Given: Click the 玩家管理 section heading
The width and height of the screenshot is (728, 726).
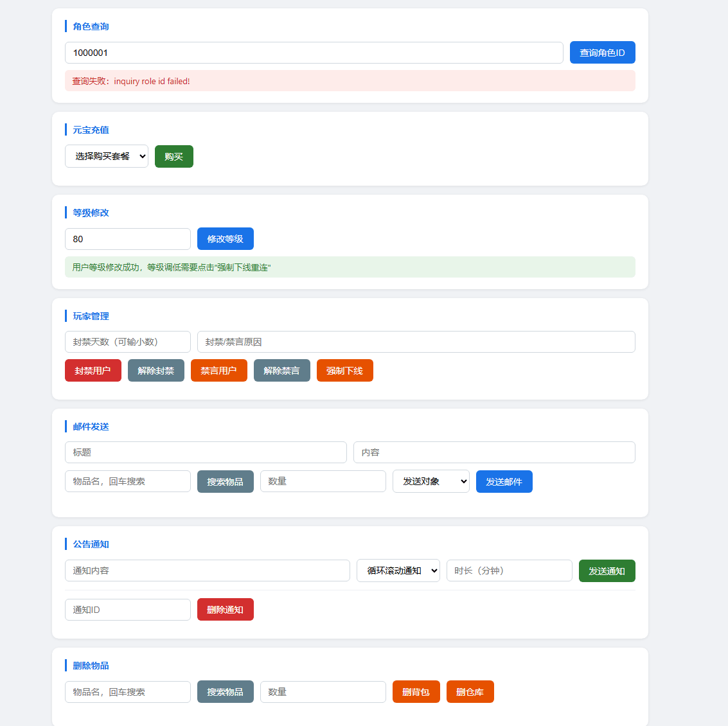Looking at the screenshot, I should click(91, 316).
